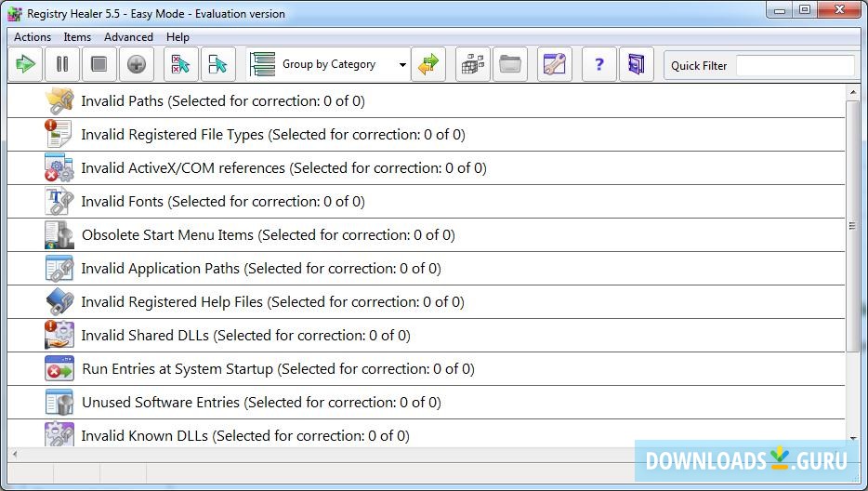Open the Actions menu
This screenshot has width=868, height=491.
pos(33,37)
